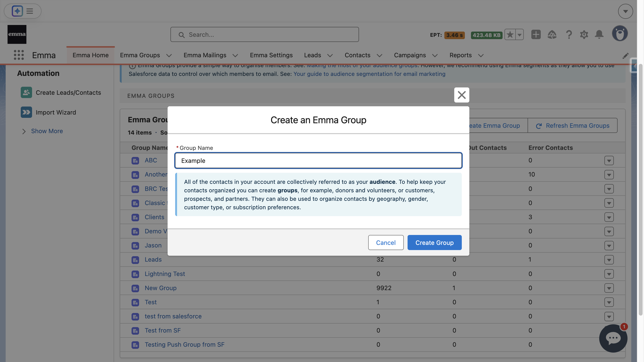Image resolution: width=644 pixels, height=362 pixels.
Task: Open the Help question mark icon
Action: pos(569,34)
